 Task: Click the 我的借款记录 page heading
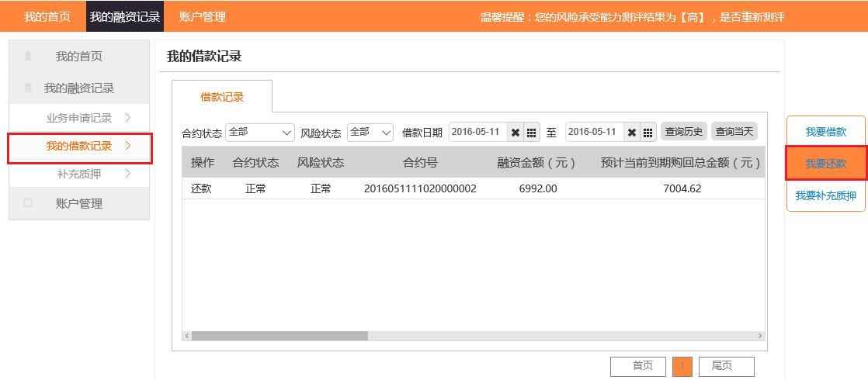click(204, 57)
